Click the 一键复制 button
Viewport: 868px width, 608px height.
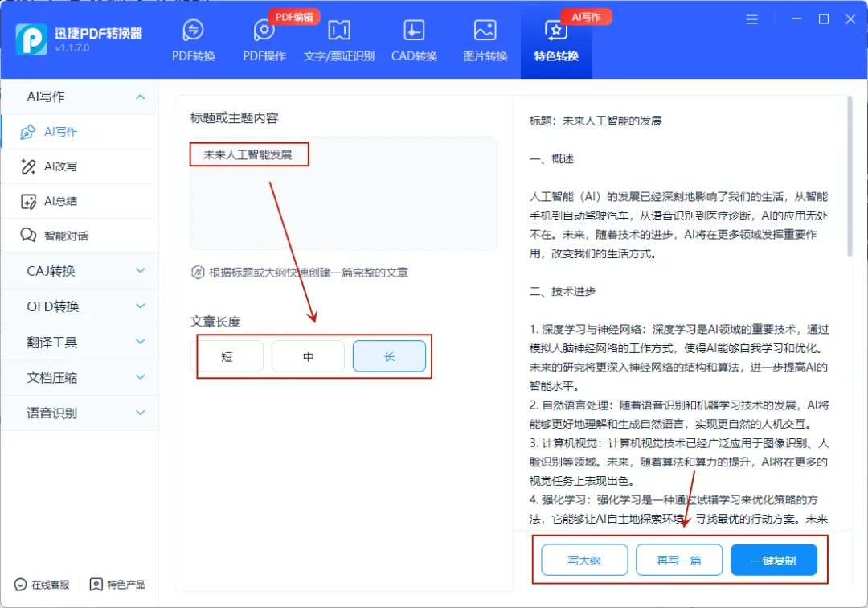click(x=774, y=561)
